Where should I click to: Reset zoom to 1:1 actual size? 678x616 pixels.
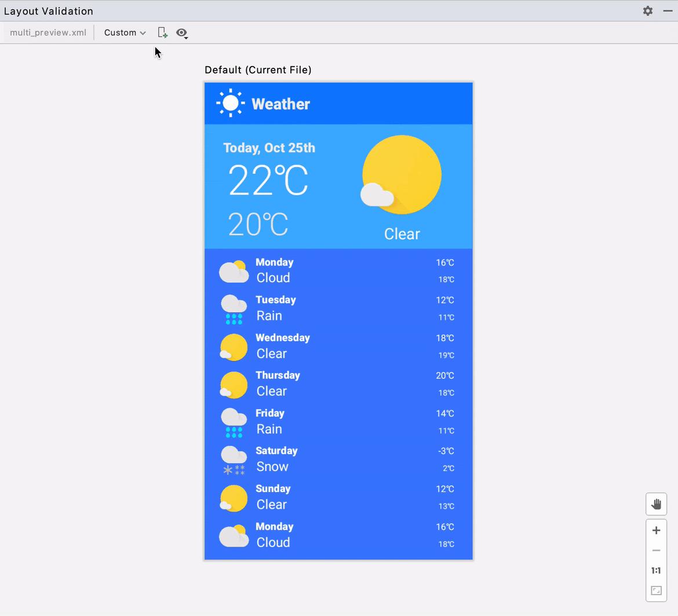(656, 570)
